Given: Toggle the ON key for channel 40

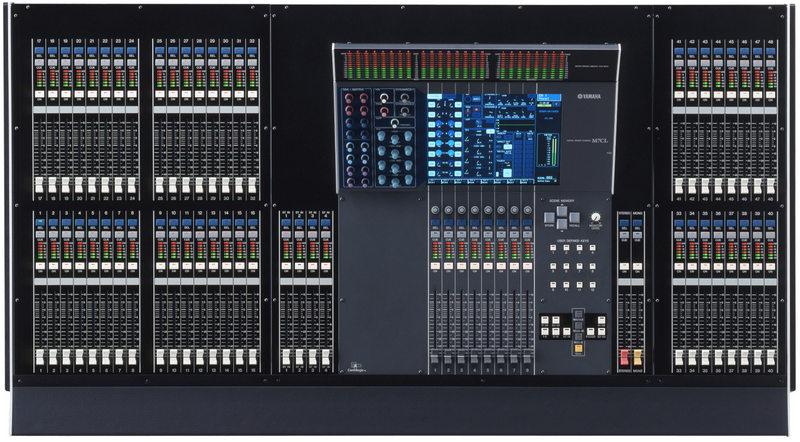Looking at the screenshot, I should tap(770, 266).
